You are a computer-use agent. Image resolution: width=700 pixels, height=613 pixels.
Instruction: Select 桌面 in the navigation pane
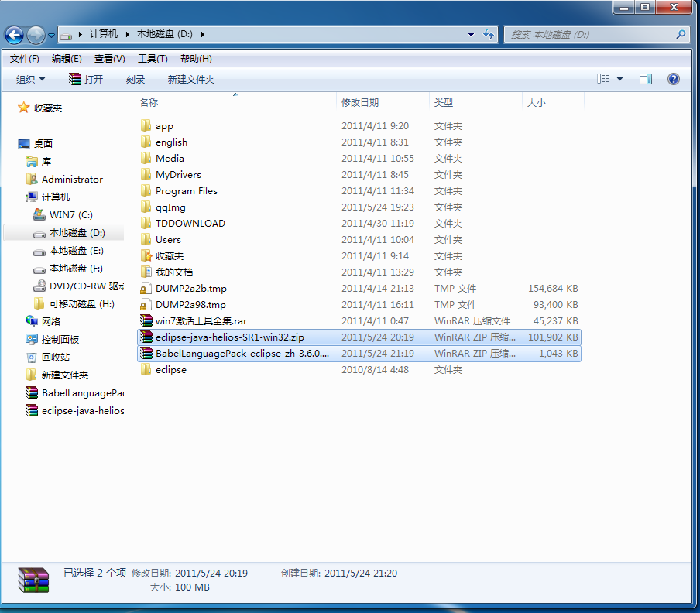(x=36, y=143)
